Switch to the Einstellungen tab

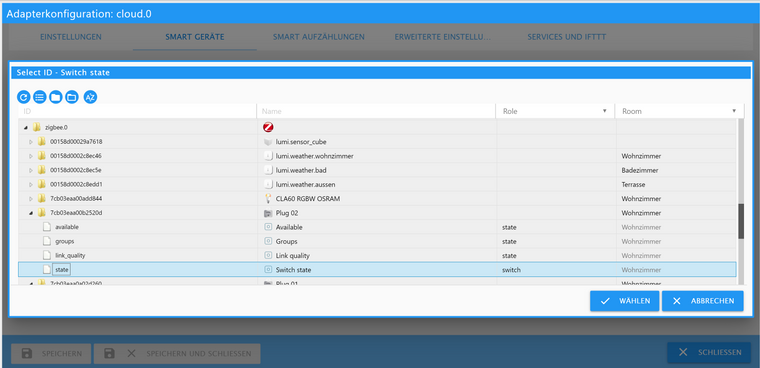click(x=71, y=37)
